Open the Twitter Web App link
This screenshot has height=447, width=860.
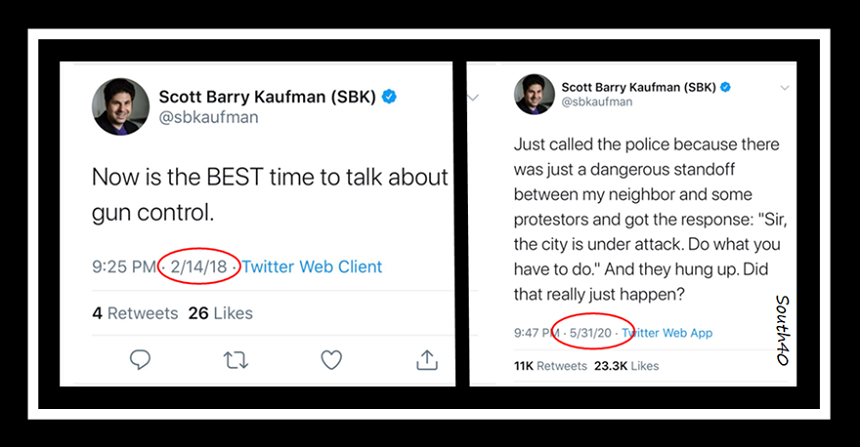tap(667, 333)
